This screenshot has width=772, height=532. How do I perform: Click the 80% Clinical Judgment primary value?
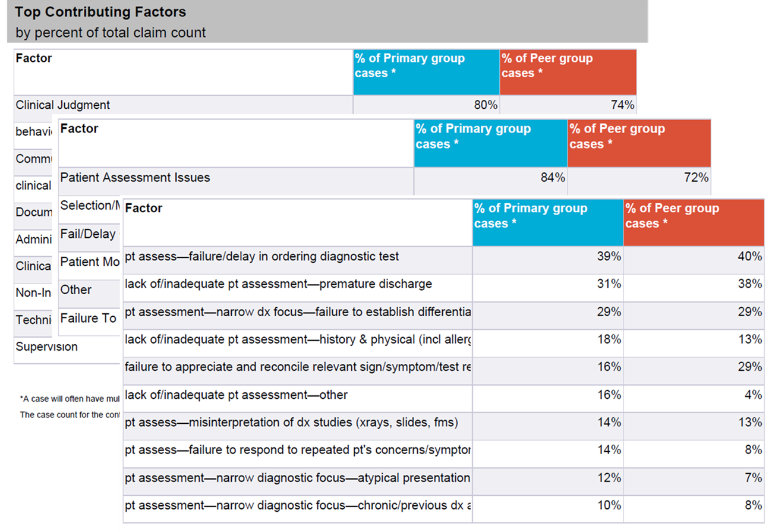point(486,105)
